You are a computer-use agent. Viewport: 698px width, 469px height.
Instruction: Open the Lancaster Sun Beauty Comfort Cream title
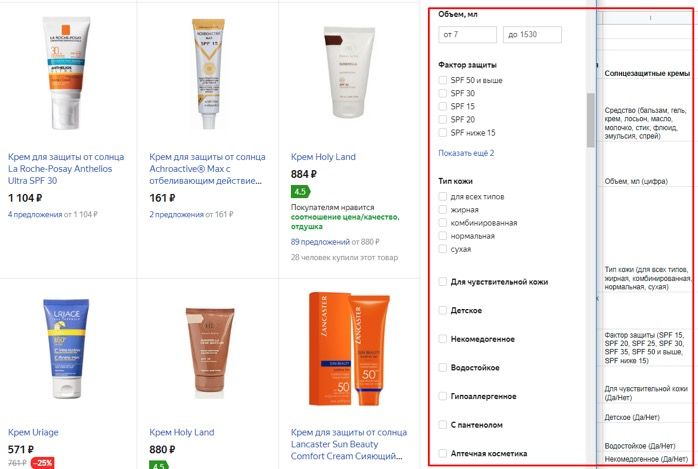pyautogui.click(x=349, y=444)
